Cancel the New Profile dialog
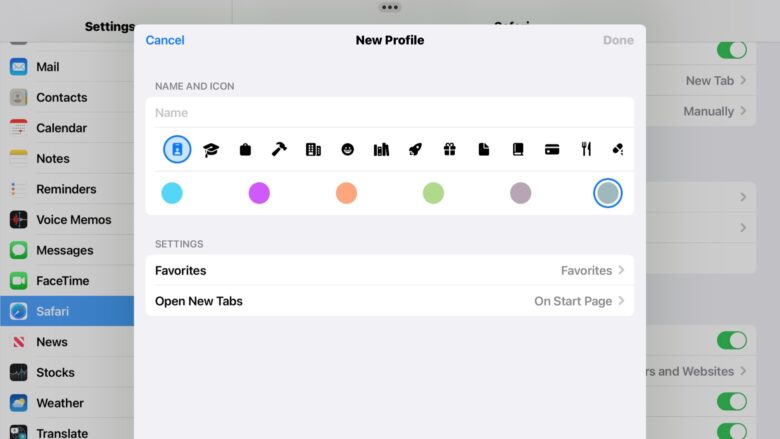 click(165, 40)
